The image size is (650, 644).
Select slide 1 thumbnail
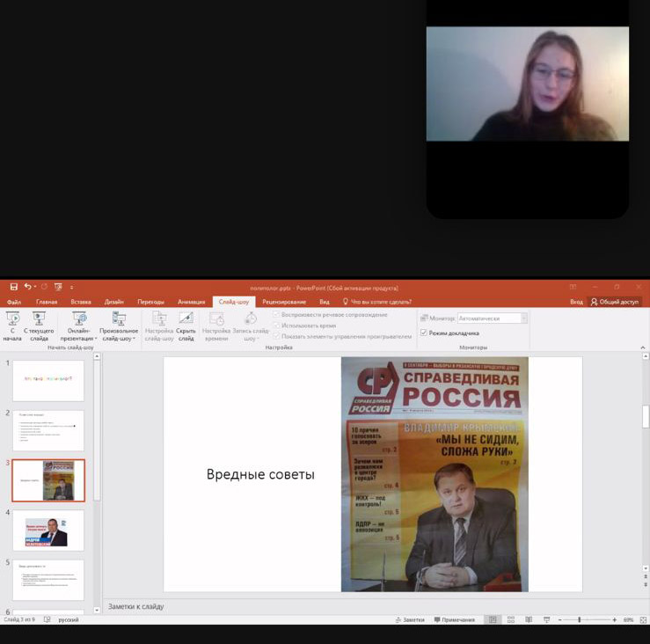click(48, 381)
